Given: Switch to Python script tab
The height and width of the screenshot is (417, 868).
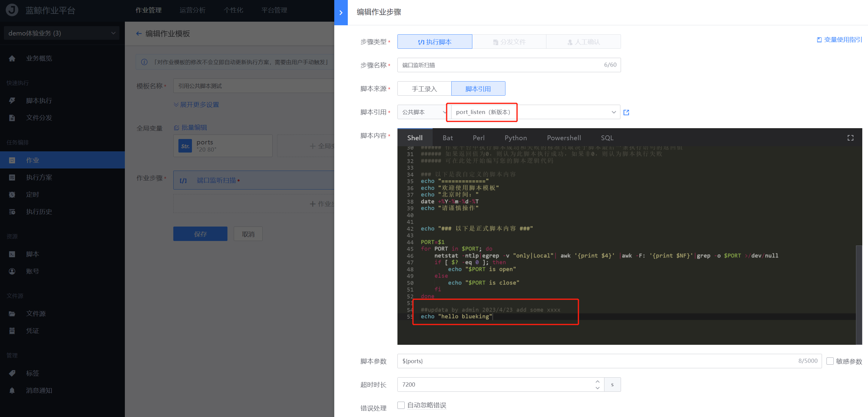Looking at the screenshot, I should pos(516,138).
